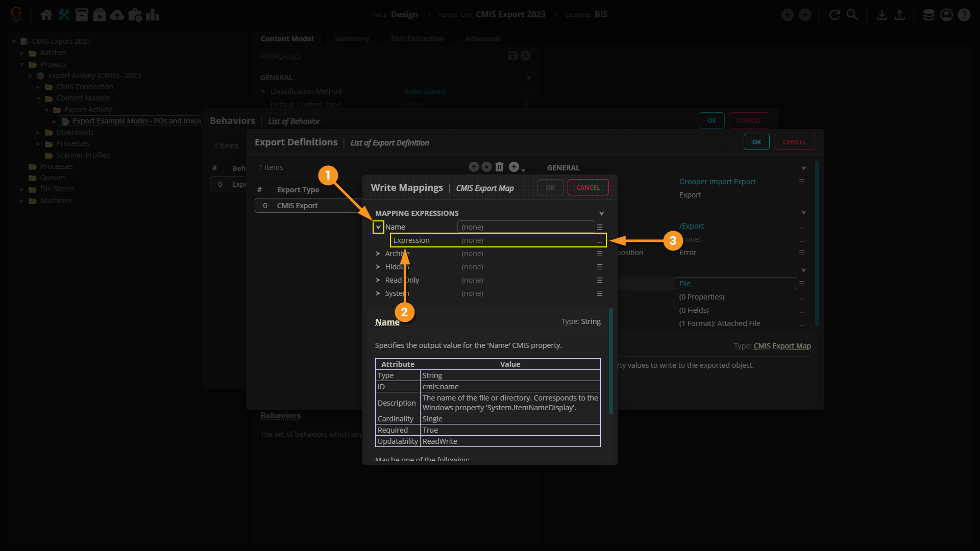Viewport: 980px width, 551px height.
Task: Collapse the Name mapping expression row
Action: click(378, 227)
